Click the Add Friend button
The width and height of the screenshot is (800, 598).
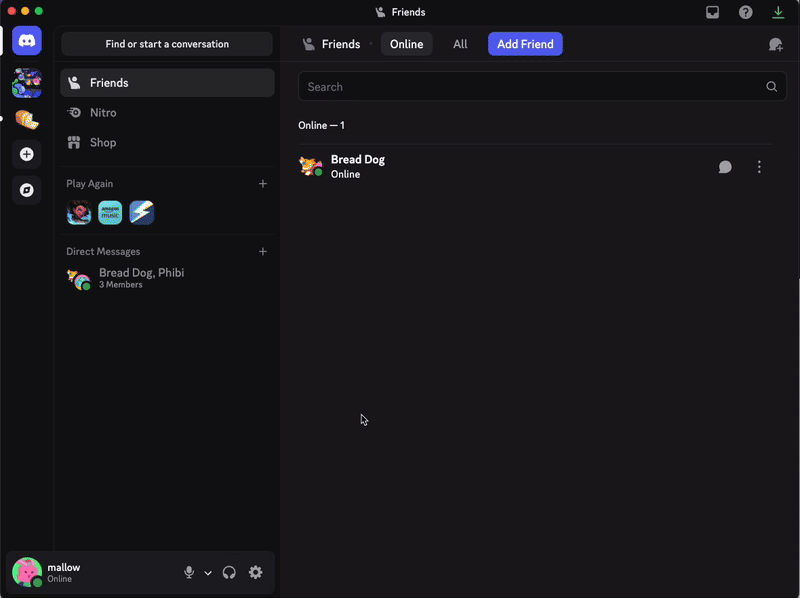524,44
